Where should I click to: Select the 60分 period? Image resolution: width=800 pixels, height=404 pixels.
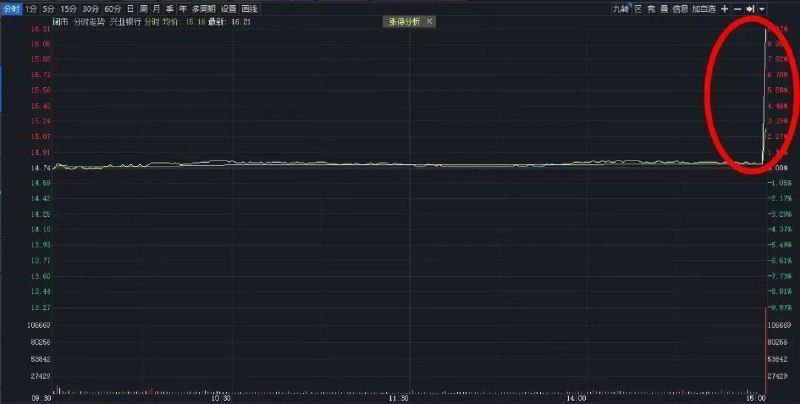[x=112, y=8]
